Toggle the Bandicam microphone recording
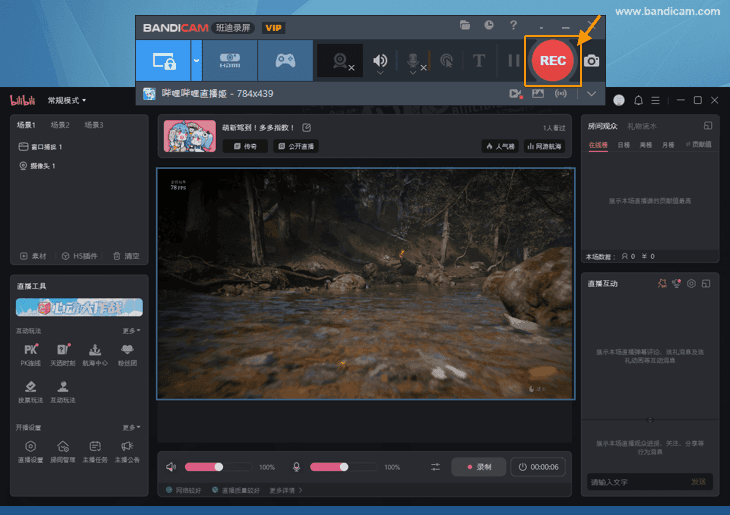The width and height of the screenshot is (730, 515). [413, 61]
